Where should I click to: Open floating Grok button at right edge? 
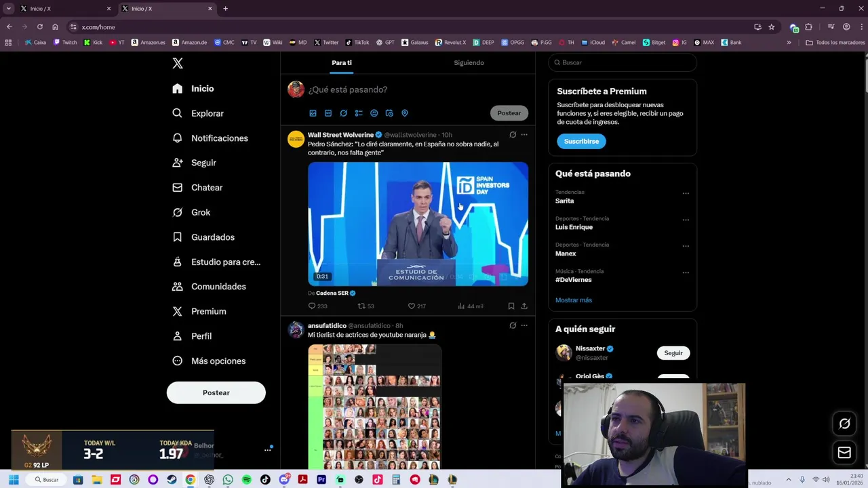pos(844,424)
